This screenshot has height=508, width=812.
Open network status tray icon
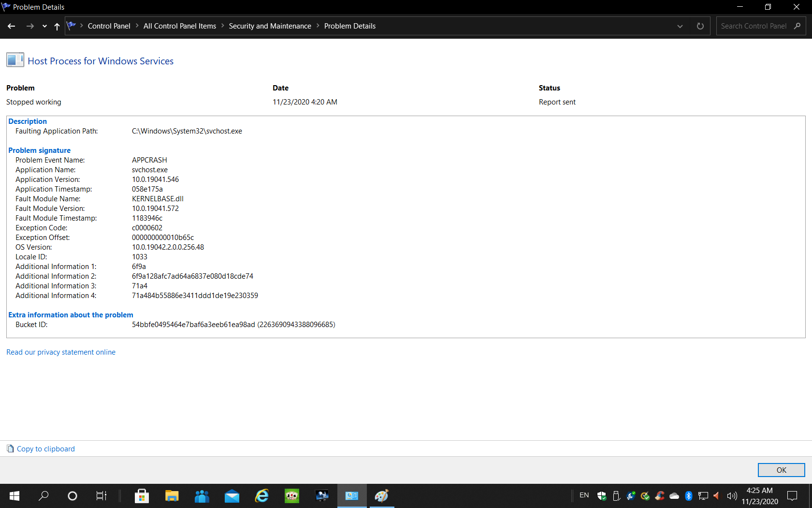tap(703, 496)
